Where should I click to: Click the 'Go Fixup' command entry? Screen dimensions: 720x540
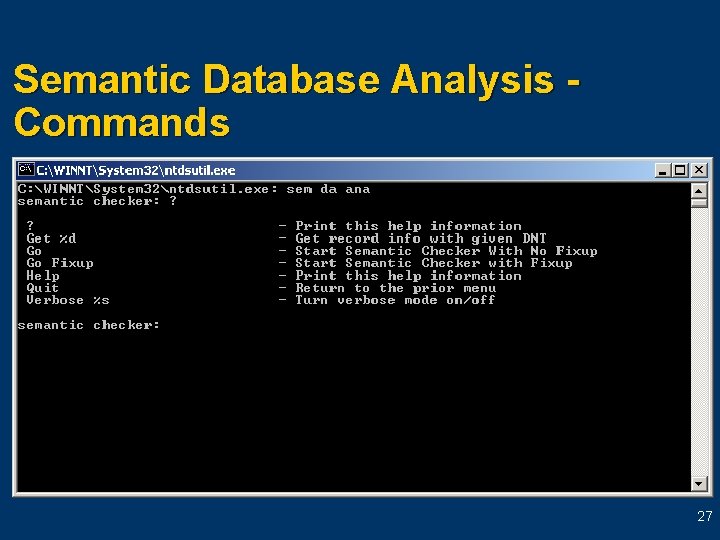[60, 263]
